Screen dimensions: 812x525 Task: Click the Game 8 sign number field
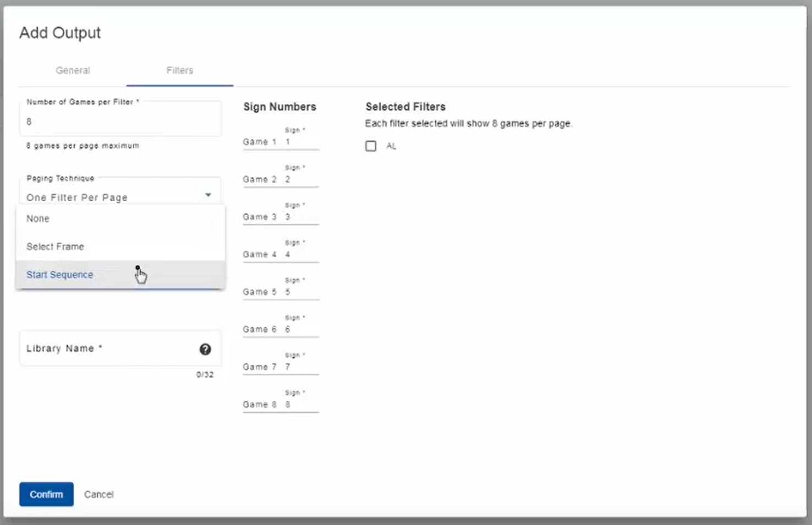pyautogui.click(x=300, y=405)
